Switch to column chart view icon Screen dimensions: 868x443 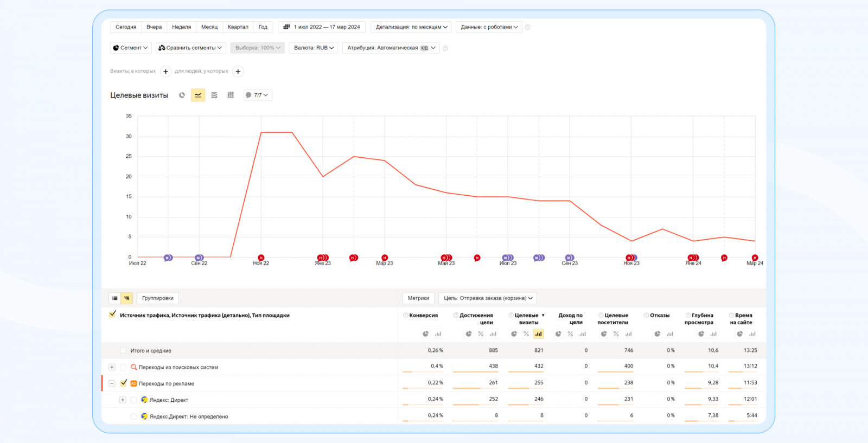pyautogui.click(x=231, y=95)
